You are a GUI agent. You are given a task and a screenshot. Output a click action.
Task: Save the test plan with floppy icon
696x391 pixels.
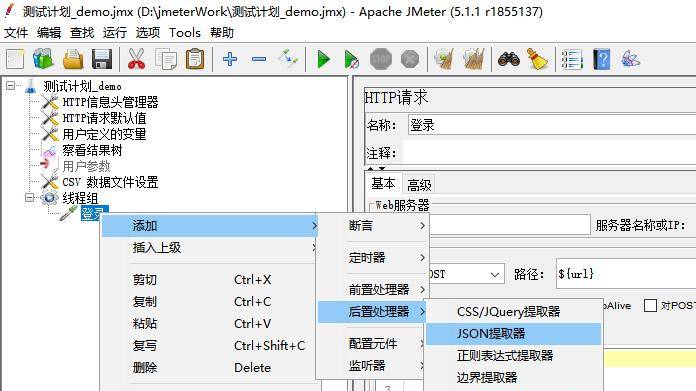point(102,59)
